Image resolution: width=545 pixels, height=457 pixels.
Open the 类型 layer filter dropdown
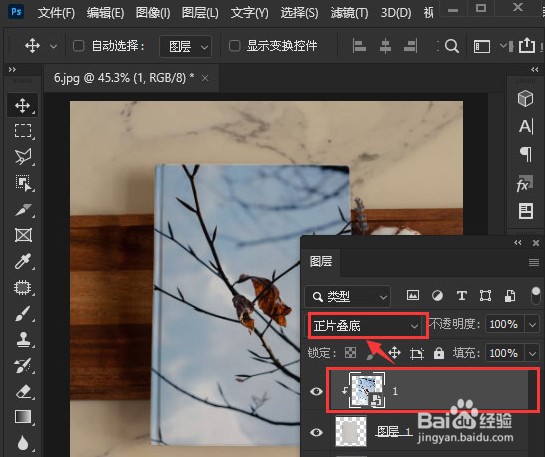click(x=348, y=297)
